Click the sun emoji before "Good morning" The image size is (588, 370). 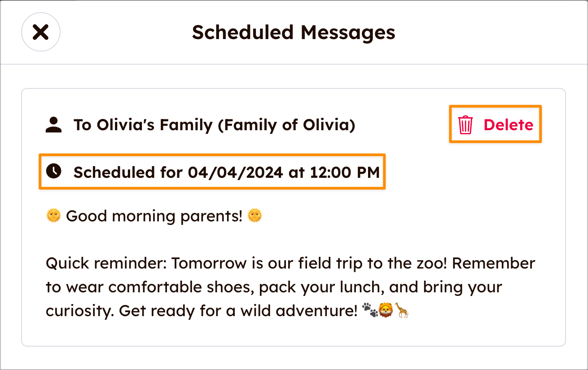pyautogui.click(x=53, y=216)
